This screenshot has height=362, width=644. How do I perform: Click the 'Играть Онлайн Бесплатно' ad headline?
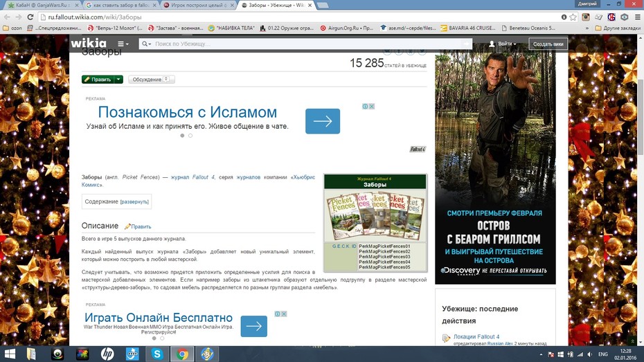tap(159, 317)
